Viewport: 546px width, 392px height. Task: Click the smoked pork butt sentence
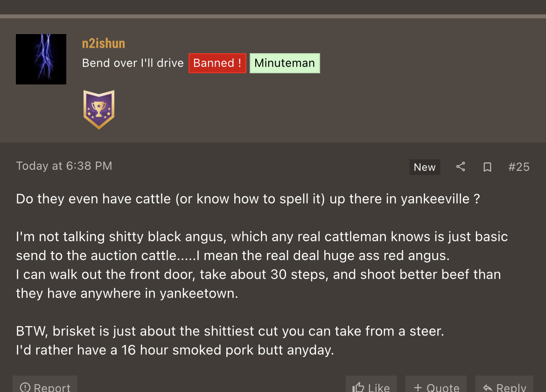175,350
